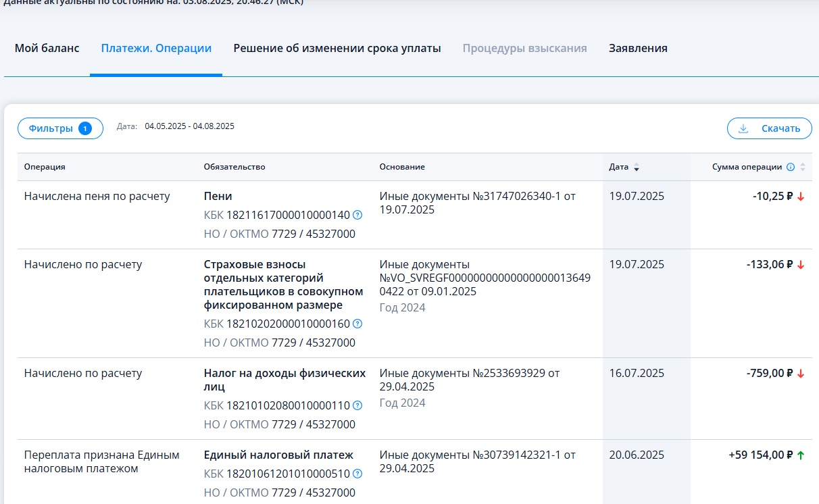819x504 pixels.
Task: Sort the table by Дата column arrow
Action: [x=636, y=167]
